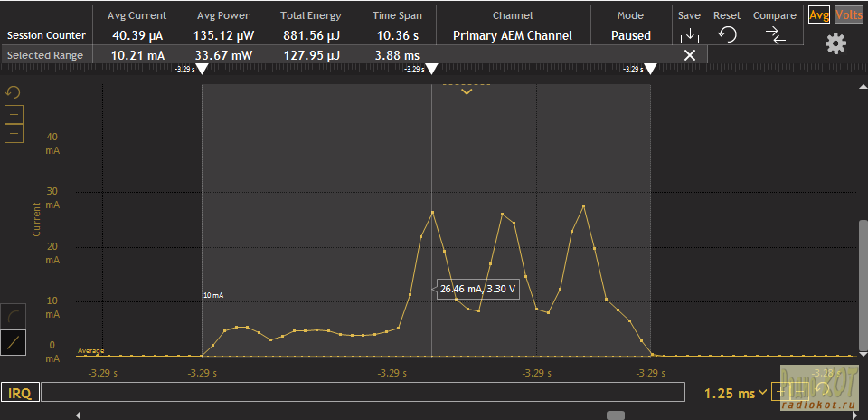Toggle the Avg display button
The height and width of the screenshot is (420, 868).
pyautogui.click(x=819, y=14)
